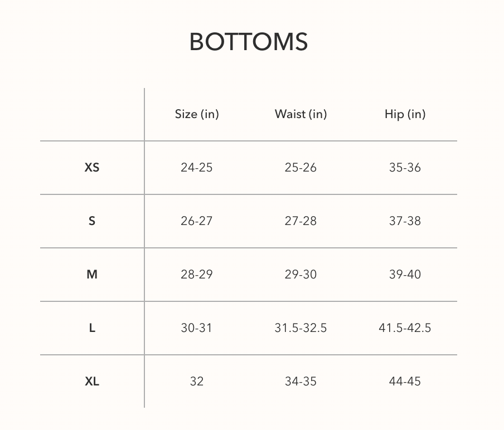Click the XL row label
The height and width of the screenshot is (430, 504).
tap(92, 381)
